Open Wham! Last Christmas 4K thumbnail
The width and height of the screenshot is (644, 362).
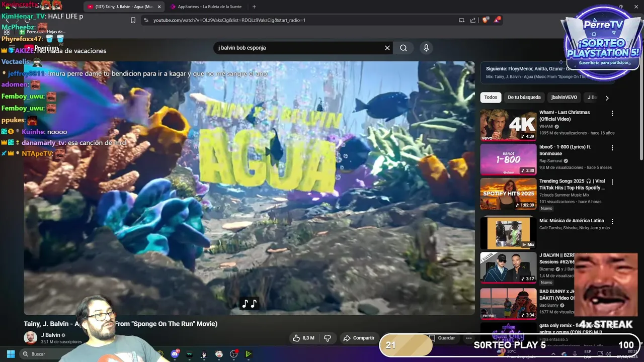[508, 125]
